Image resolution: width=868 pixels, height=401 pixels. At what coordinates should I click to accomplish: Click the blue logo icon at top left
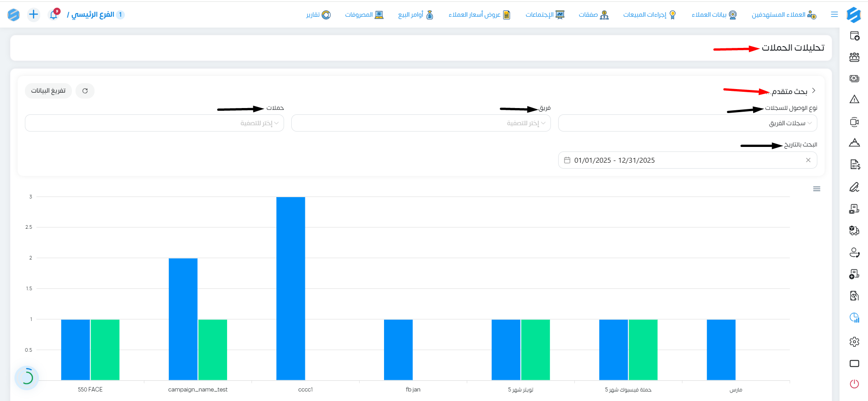coord(14,14)
